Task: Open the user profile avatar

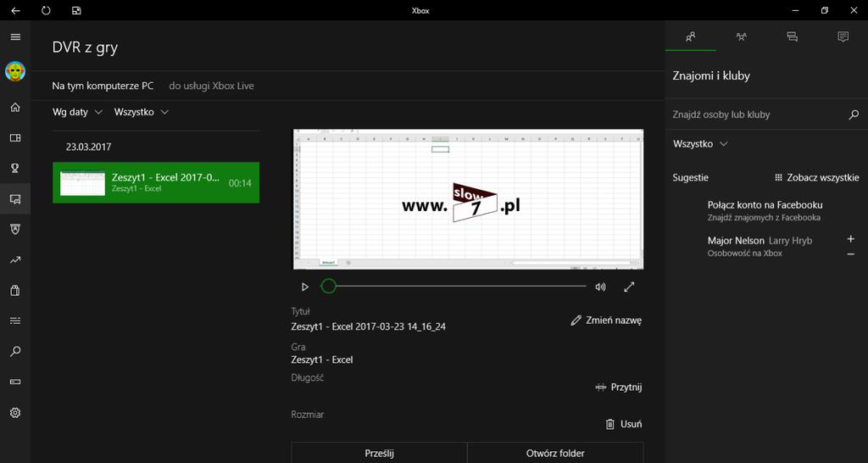Action: click(x=15, y=71)
